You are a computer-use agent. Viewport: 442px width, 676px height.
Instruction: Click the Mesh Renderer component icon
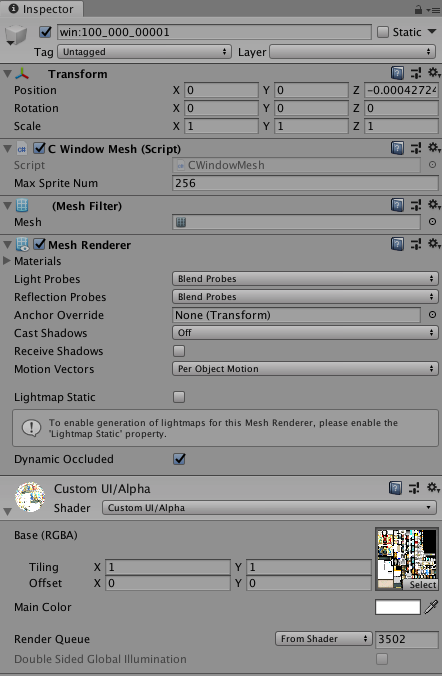22,244
